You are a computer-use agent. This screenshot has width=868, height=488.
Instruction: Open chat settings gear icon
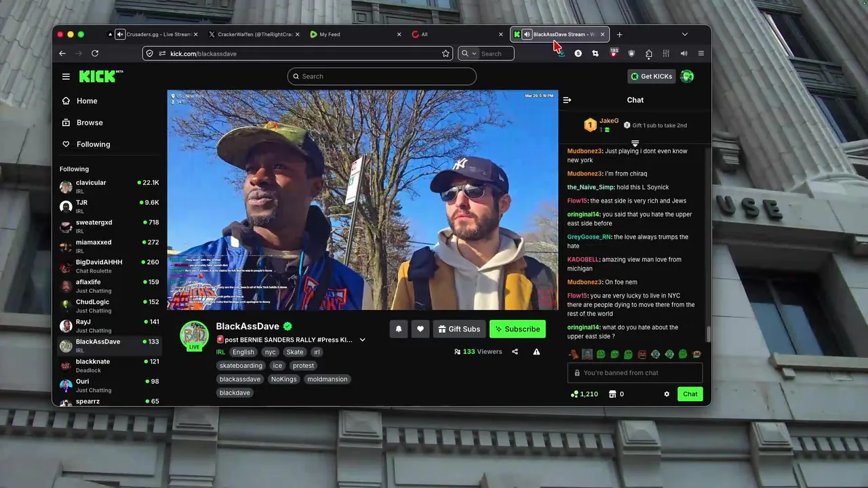(x=667, y=394)
